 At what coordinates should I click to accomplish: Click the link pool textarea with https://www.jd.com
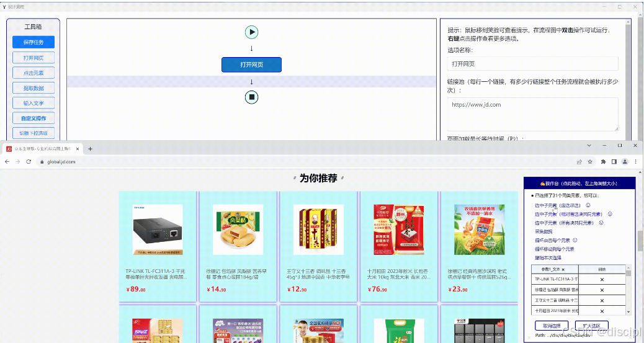point(533,114)
